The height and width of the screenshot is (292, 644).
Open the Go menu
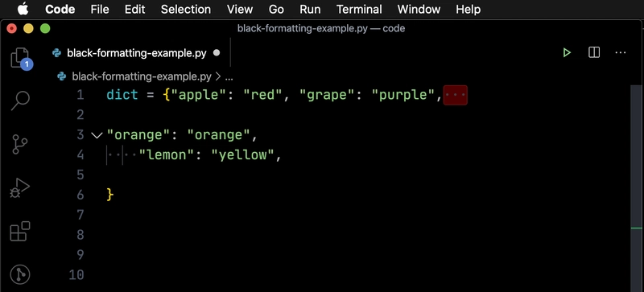276,9
